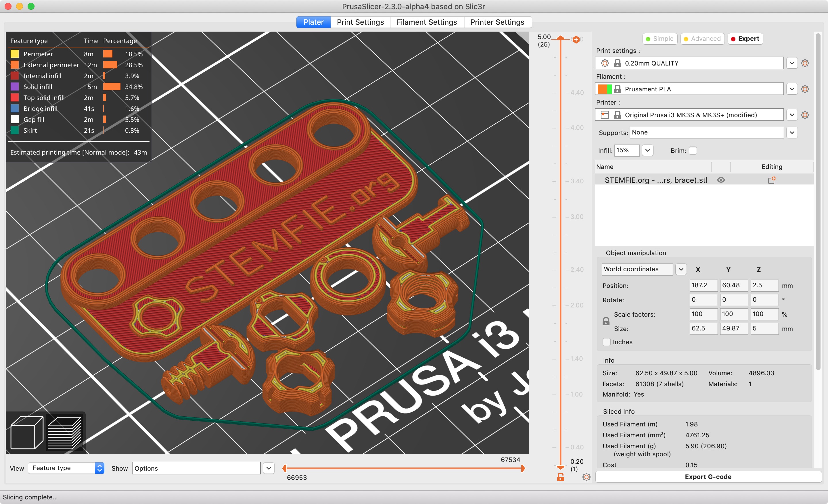
Task: Expand Printer preset dropdown
Action: pyautogui.click(x=792, y=115)
